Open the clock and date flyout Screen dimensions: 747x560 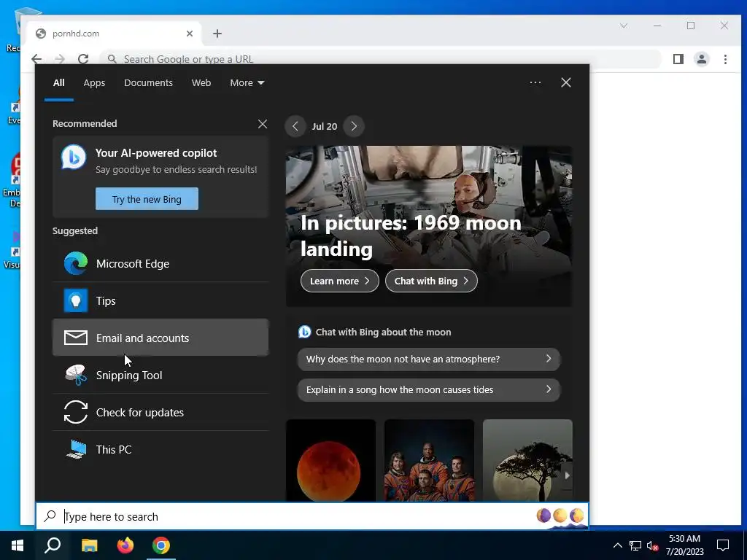tap(684, 545)
